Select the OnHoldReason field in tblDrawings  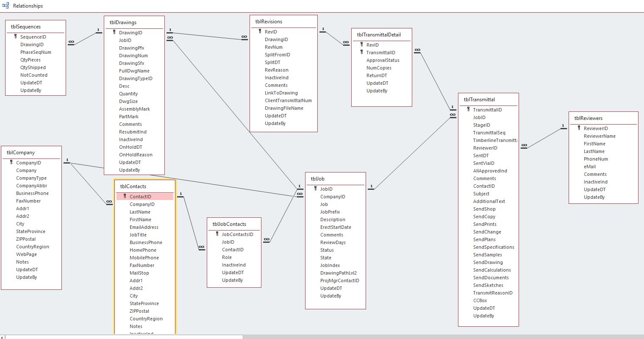point(136,155)
